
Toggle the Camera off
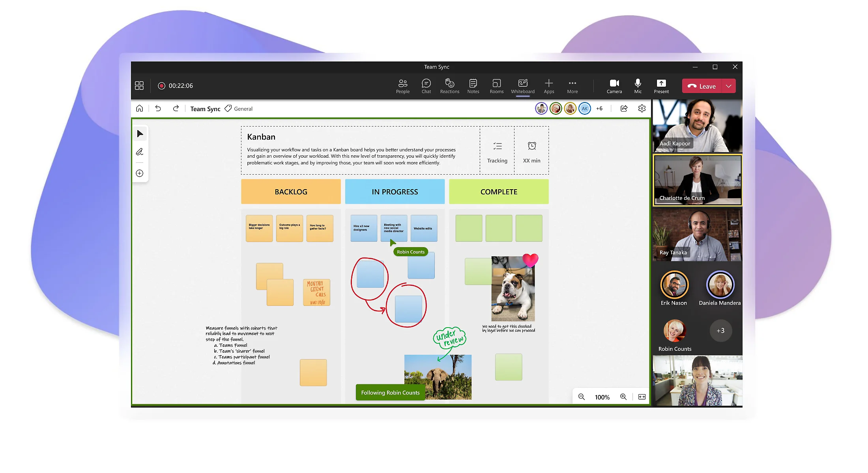(614, 86)
